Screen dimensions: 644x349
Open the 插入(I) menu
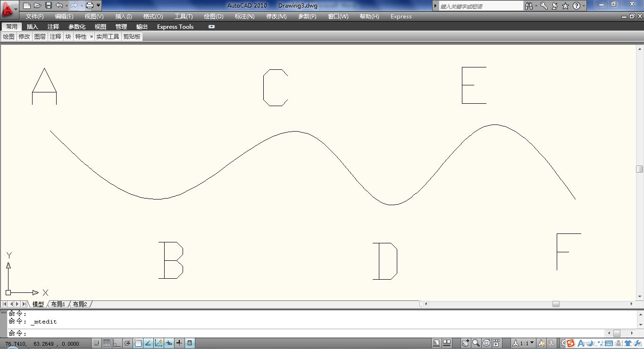point(124,17)
